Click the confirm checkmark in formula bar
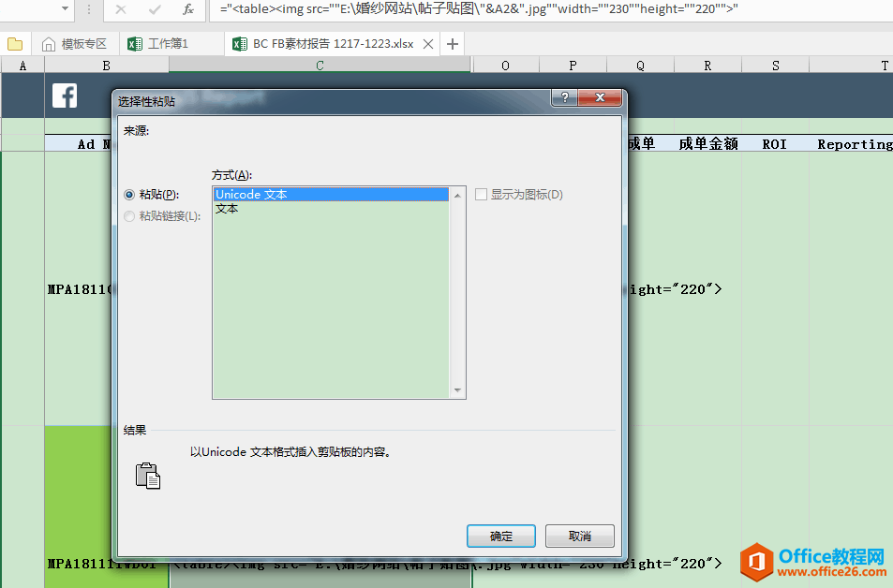 [155, 9]
